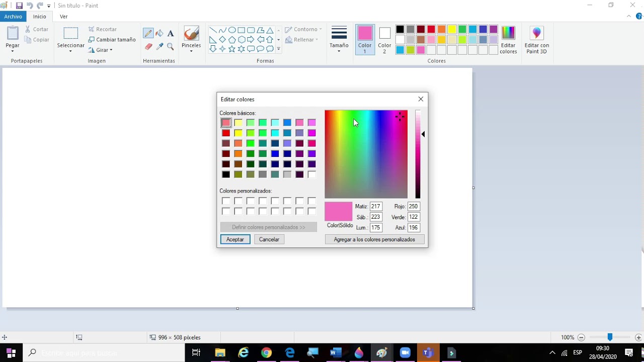644x362 pixels.
Task: Open the Pinceles brushes tool
Action: coord(191,39)
